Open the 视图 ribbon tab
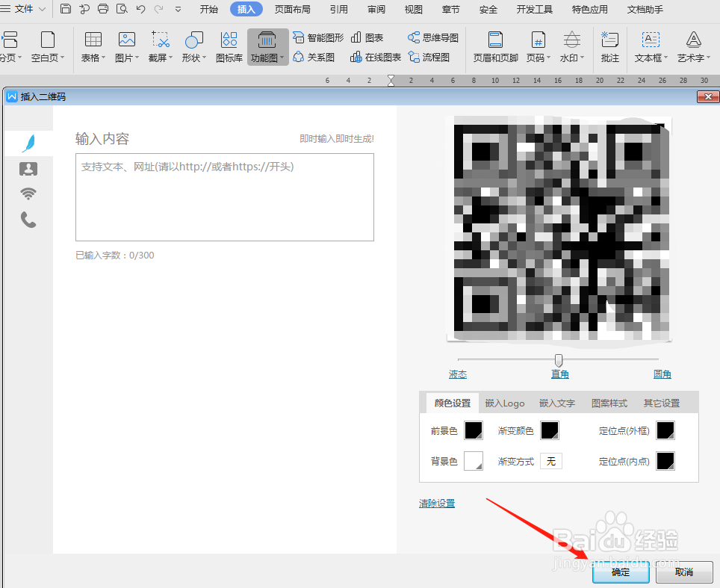 pos(413,9)
